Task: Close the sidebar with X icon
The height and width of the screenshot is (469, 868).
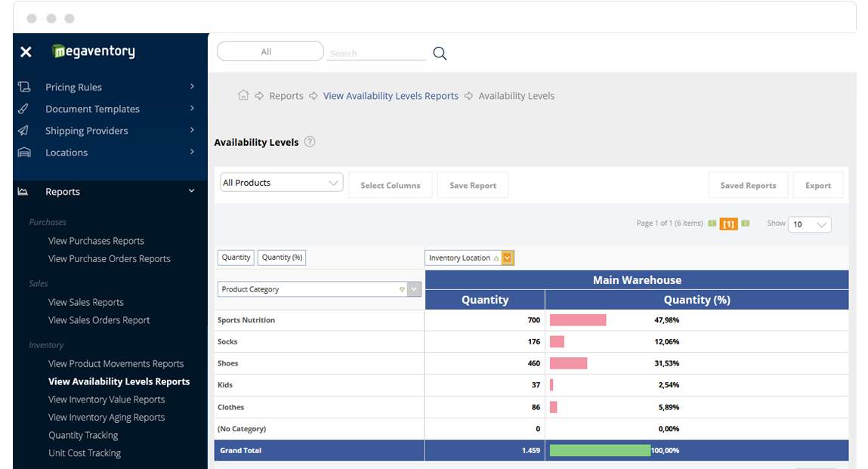Action: point(26,51)
